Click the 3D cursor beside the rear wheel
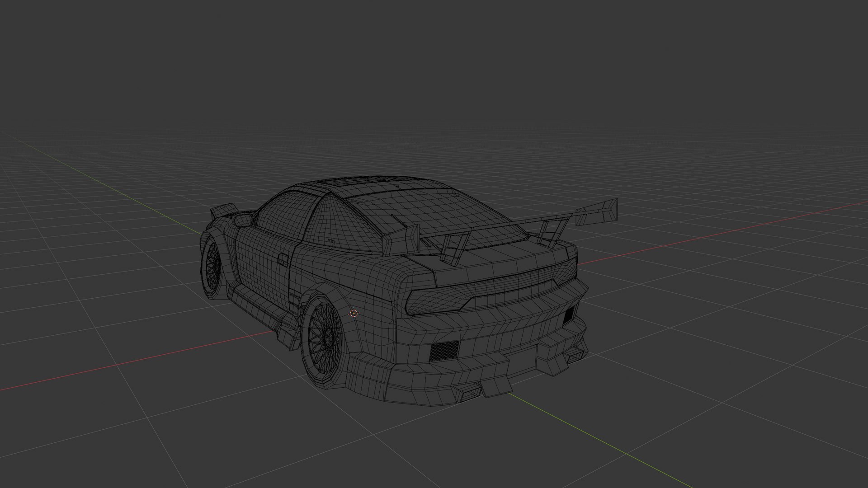Image resolution: width=868 pixels, height=488 pixels. tap(354, 313)
